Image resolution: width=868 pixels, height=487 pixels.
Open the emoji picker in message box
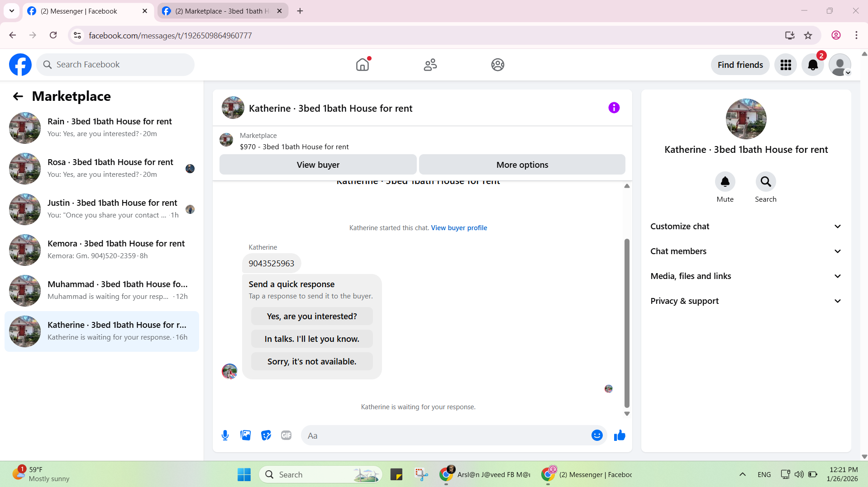(597, 435)
